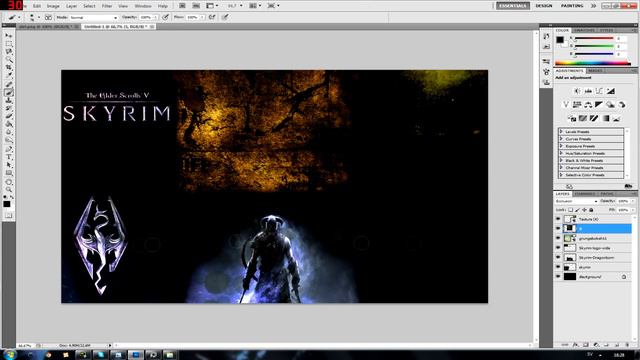The image size is (640, 360).
Task: Select the Eraser tool
Action: point(9,116)
